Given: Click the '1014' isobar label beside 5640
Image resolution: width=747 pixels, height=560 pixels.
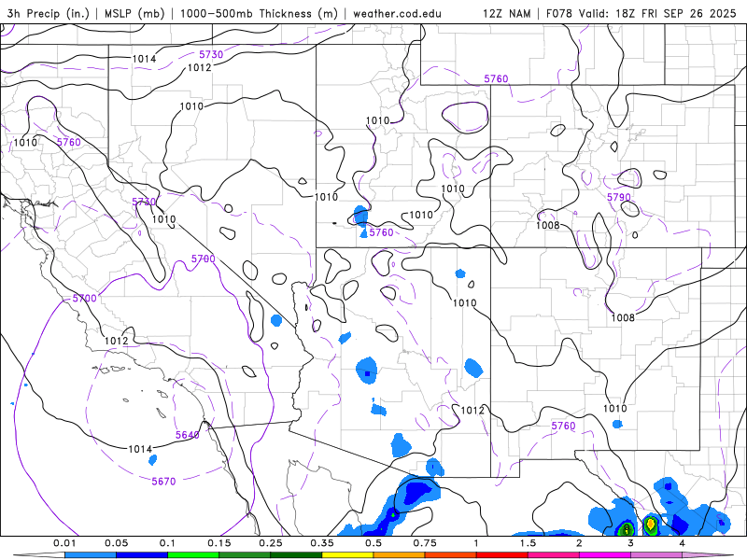Looking at the screenshot, I should 140,449.
